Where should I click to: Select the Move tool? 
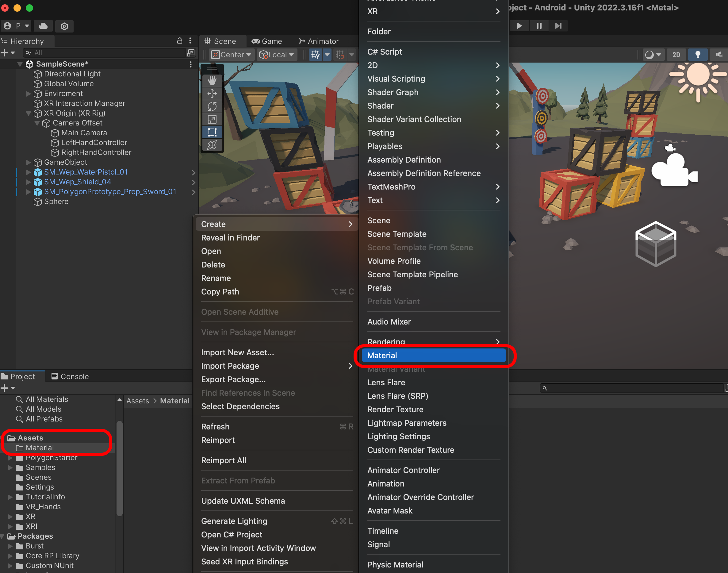click(212, 94)
